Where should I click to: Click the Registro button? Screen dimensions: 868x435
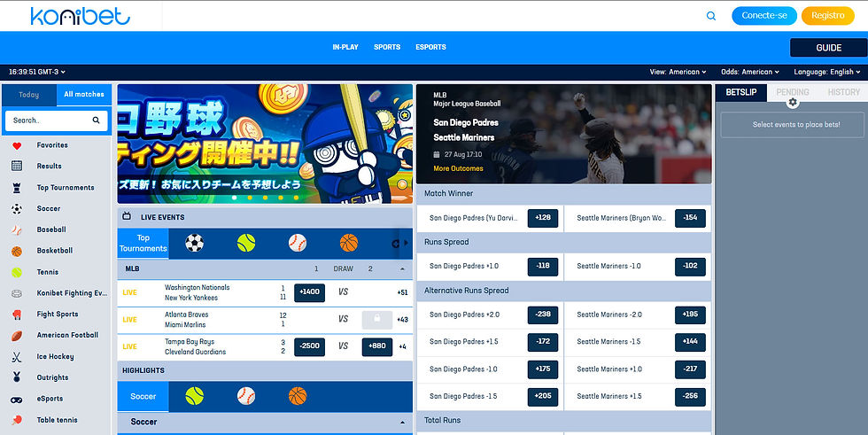[x=827, y=15]
